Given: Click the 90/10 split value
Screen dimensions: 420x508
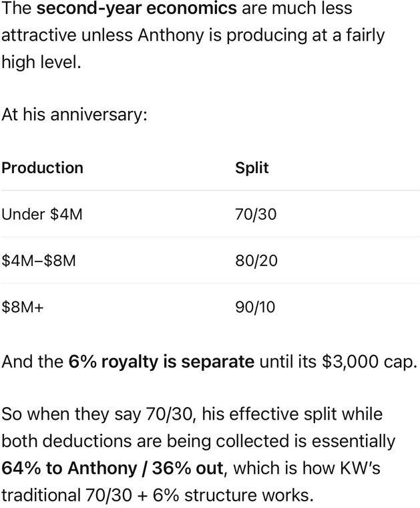Looking at the screenshot, I should [x=255, y=307].
